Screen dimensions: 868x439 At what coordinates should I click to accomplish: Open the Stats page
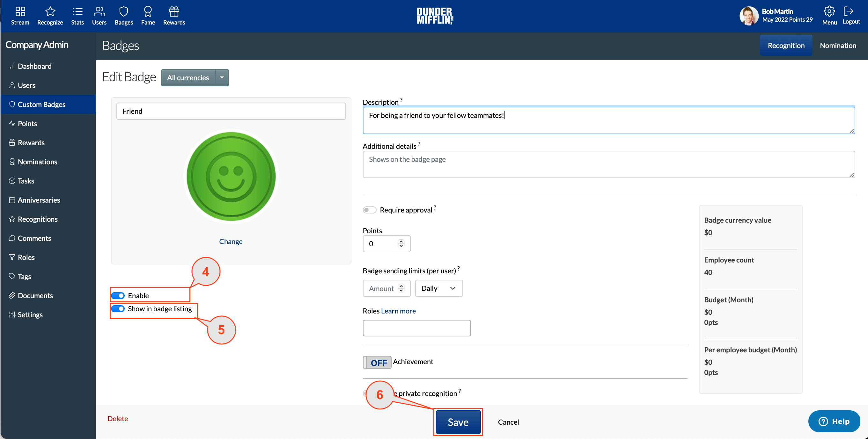(77, 15)
